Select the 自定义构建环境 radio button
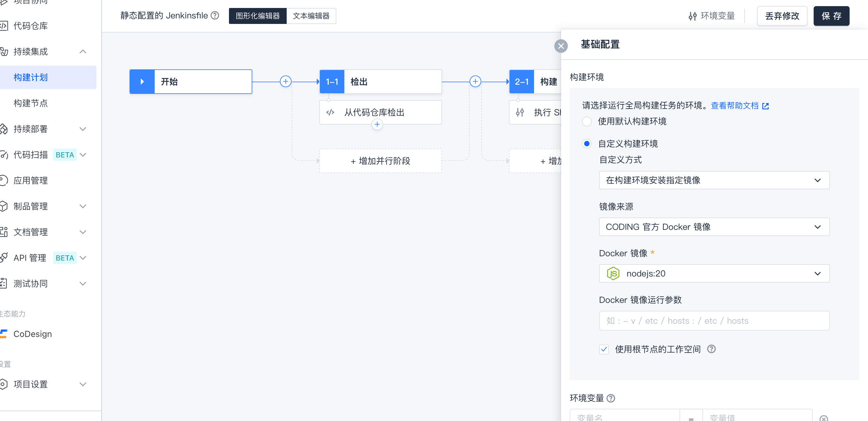The height and width of the screenshot is (421, 868). (x=587, y=144)
